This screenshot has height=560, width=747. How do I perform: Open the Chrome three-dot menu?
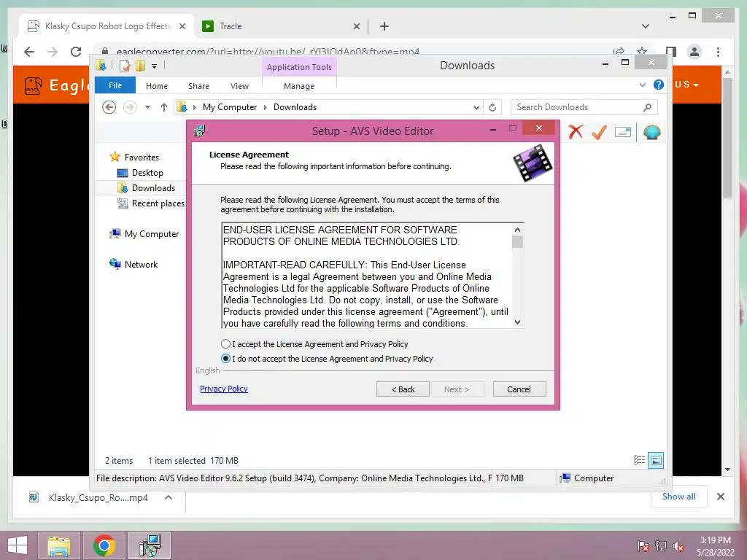pos(718,52)
